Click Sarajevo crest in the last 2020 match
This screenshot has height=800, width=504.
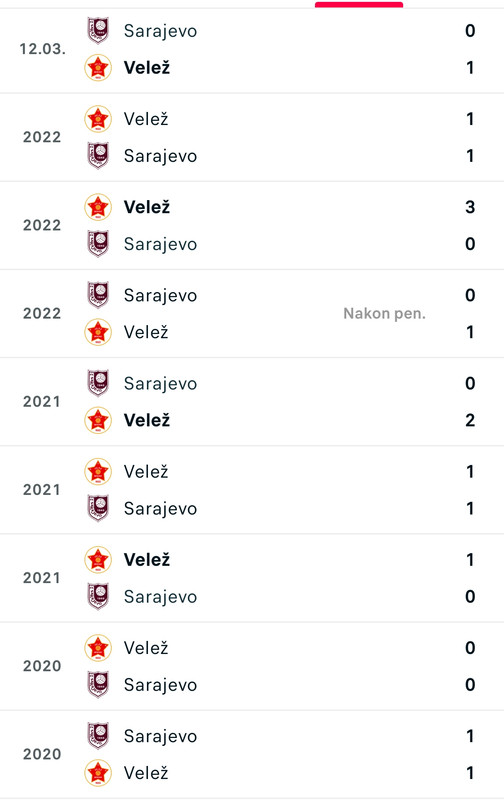pos(98,736)
